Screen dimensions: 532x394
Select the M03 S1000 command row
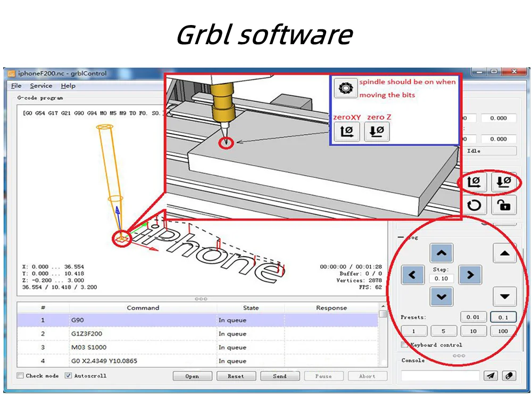197,347
